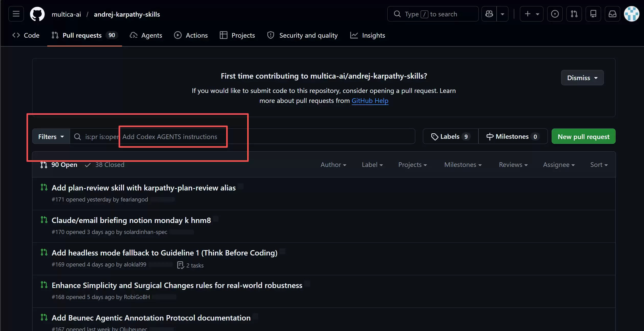
Task: Switch to the Agents tab
Action: click(146, 35)
